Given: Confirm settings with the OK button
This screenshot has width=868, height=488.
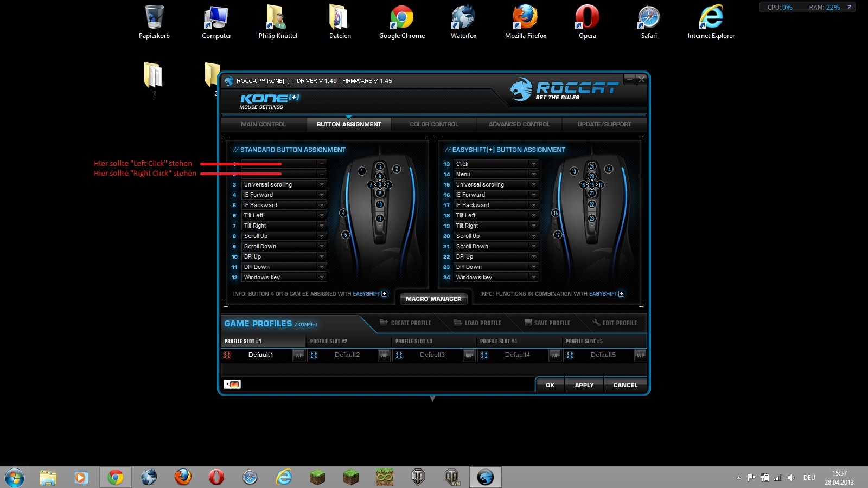Looking at the screenshot, I should point(550,385).
